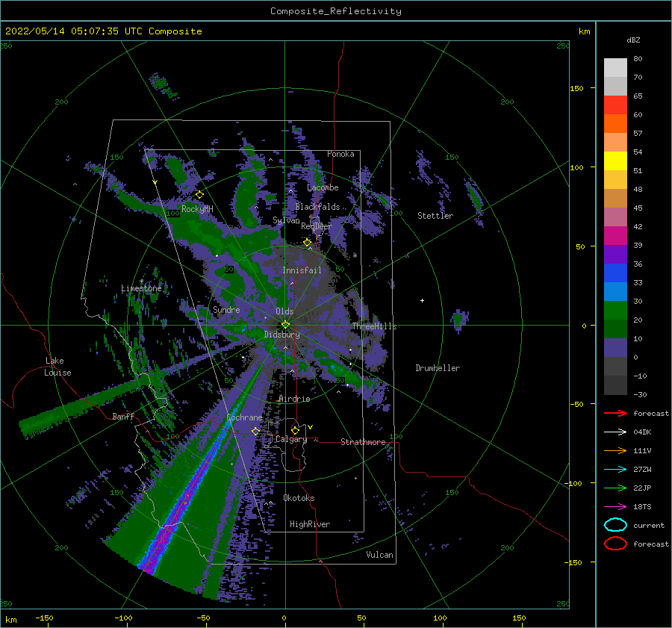Click the red forecast ellipse icon
Viewport: 672px width, 628px height.
(x=615, y=544)
